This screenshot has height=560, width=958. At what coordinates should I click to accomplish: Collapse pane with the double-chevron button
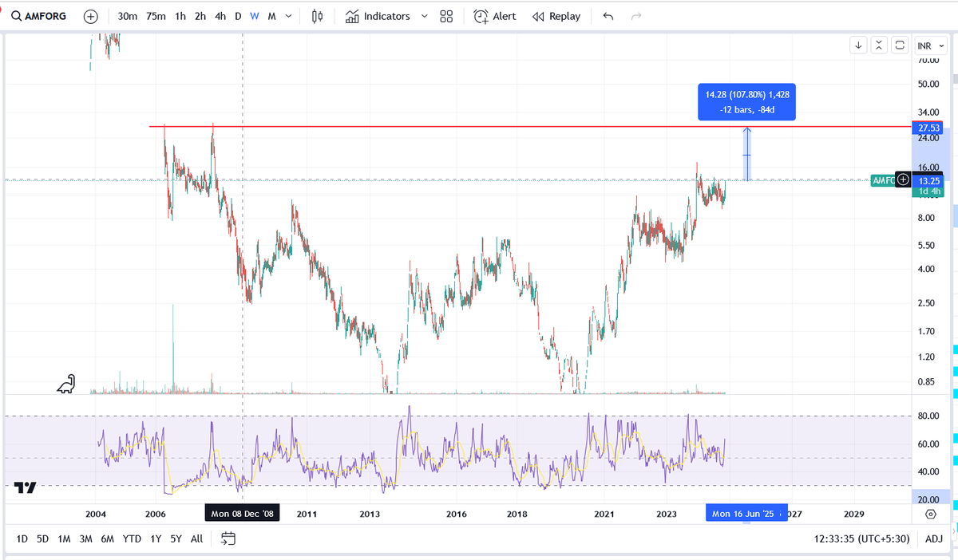[x=879, y=45]
